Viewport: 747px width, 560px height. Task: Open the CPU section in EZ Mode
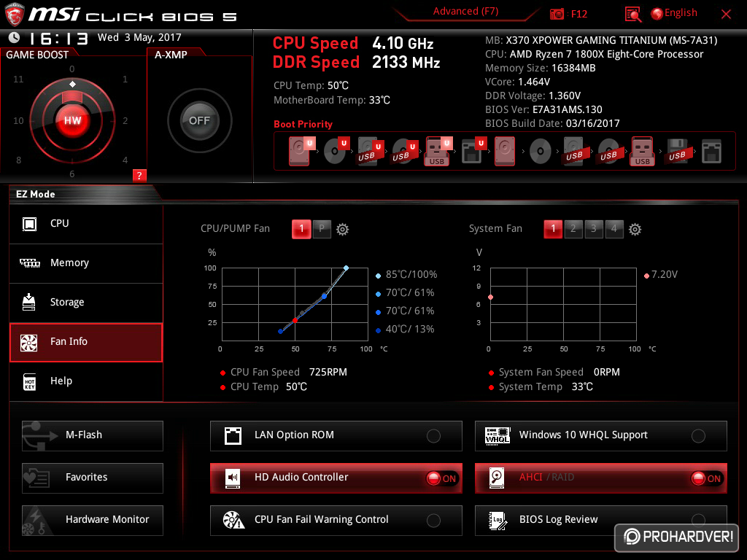coord(86,224)
